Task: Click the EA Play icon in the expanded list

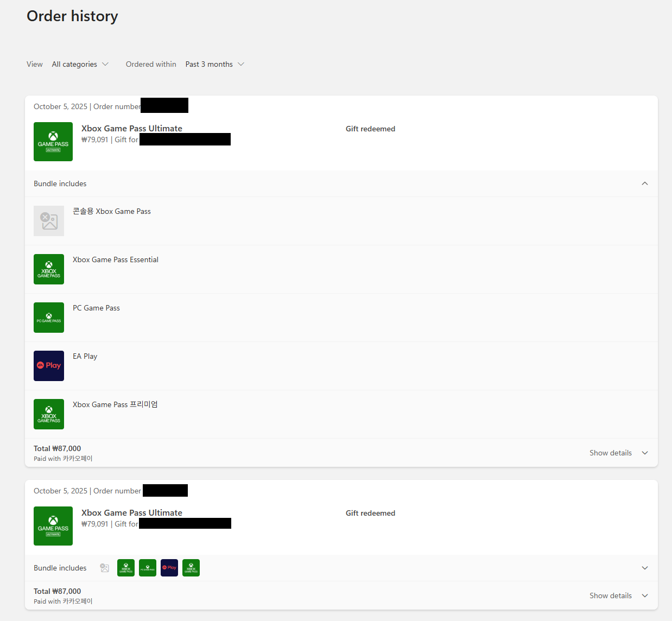Action: pos(49,366)
